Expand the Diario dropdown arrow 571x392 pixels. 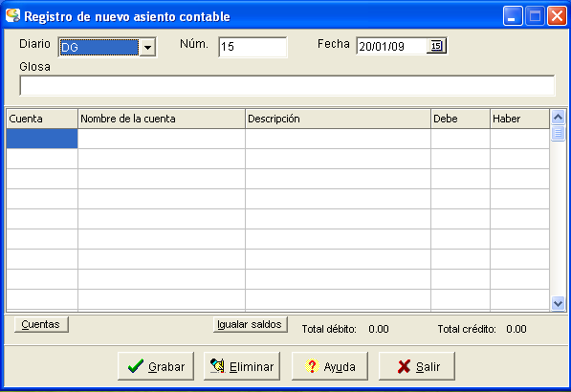(x=147, y=47)
